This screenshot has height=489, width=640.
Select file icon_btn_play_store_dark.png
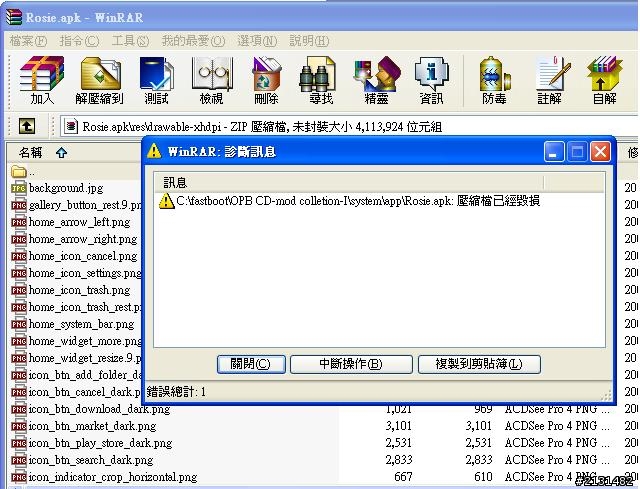coord(100,443)
